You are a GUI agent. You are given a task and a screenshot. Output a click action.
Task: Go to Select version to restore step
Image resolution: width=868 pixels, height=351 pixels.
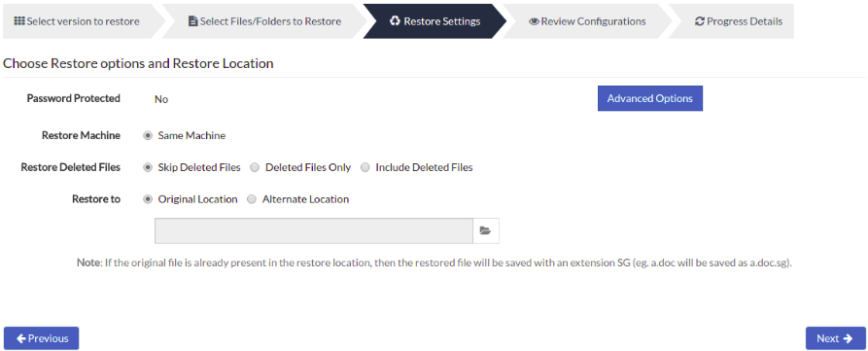(x=77, y=21)
